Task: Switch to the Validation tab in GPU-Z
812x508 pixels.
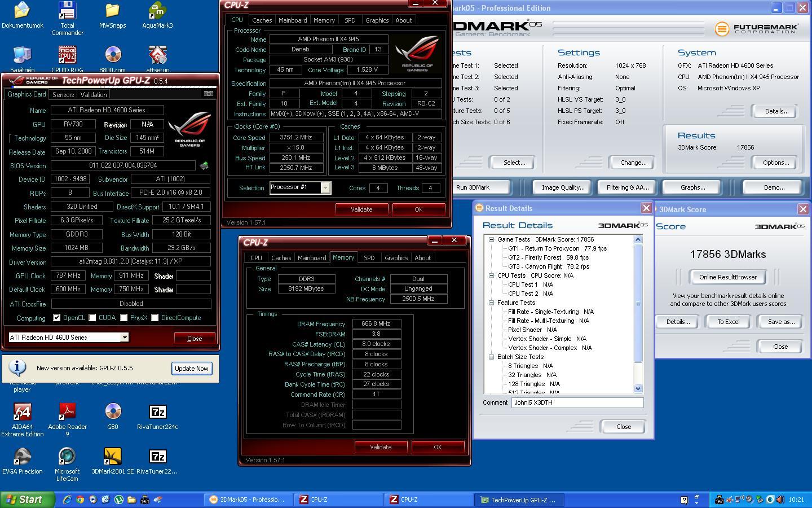Action: pos(94,94)
